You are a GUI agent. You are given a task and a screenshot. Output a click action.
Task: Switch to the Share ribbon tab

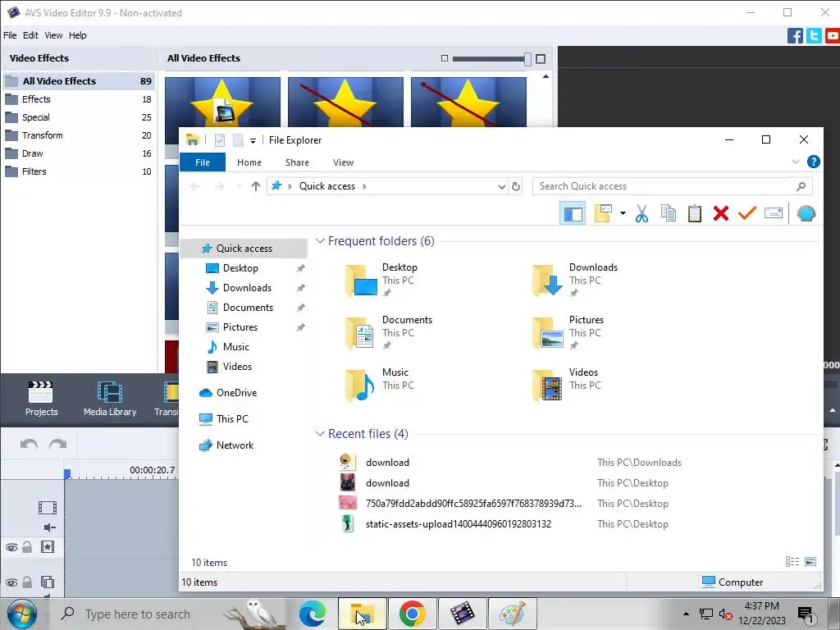click(297, 162)
